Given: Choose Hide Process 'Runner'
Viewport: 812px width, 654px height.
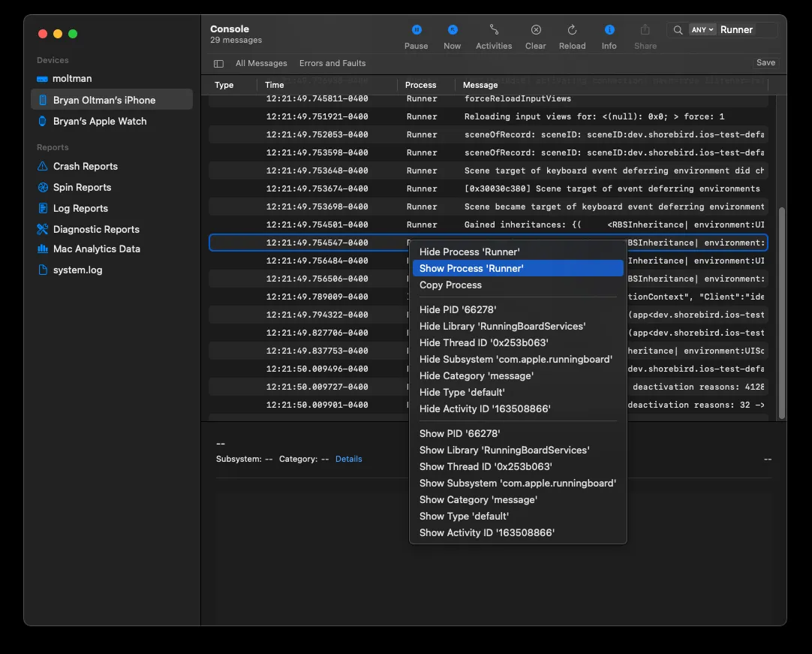Looking at the screenshot, I should [518, 252].
